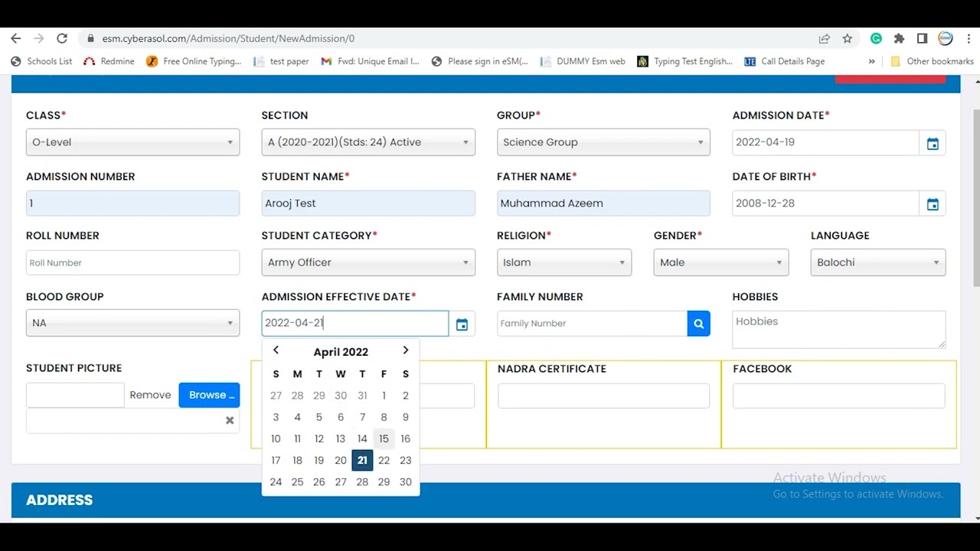Open Chrome profile avatar
This screenshot has height=551, width=980.
946,38
